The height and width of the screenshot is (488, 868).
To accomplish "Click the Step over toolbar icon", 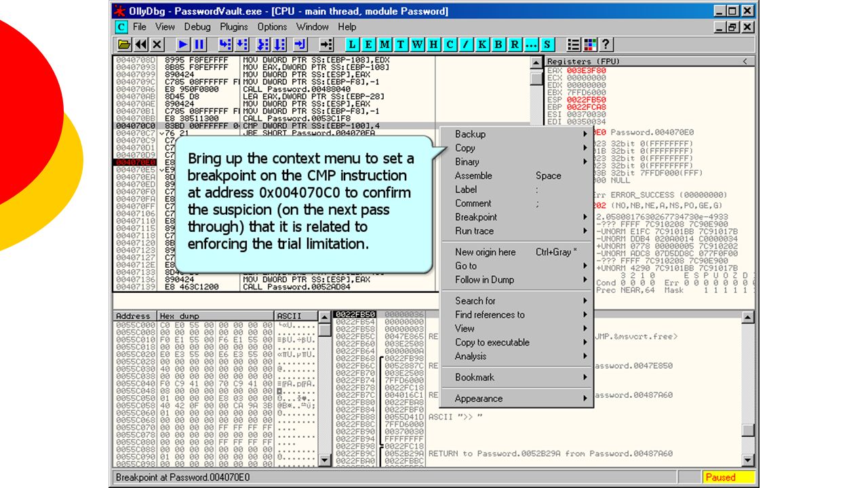I will 241,45.
